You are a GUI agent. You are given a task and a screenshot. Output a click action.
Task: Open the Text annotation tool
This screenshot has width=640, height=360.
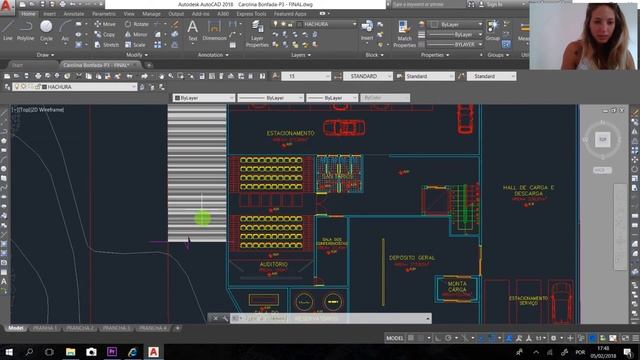pyautogui.click(x=193, y=31)
